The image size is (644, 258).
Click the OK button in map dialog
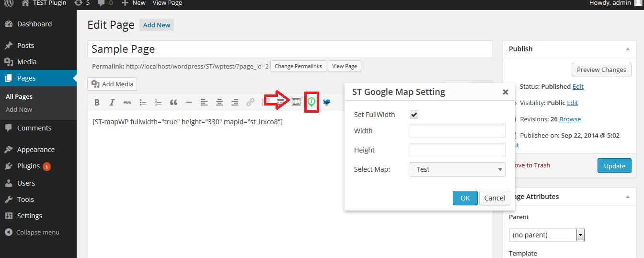[x=465, y=198]
